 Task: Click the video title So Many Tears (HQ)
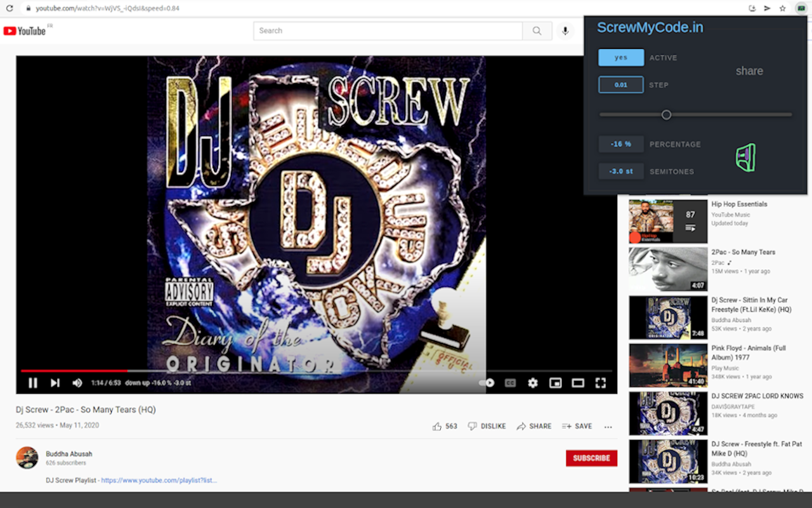point(86,410)
